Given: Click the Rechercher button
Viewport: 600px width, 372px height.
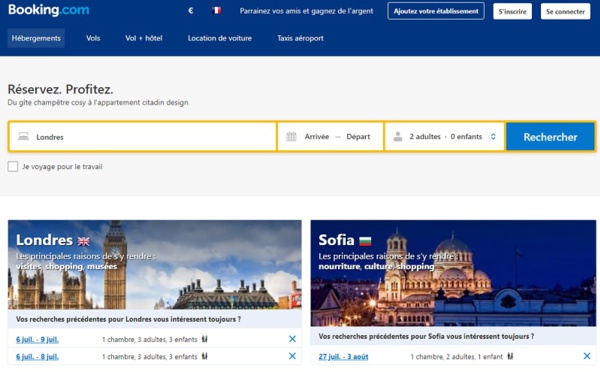Looking at the screenshot, I should click(550, 137).
